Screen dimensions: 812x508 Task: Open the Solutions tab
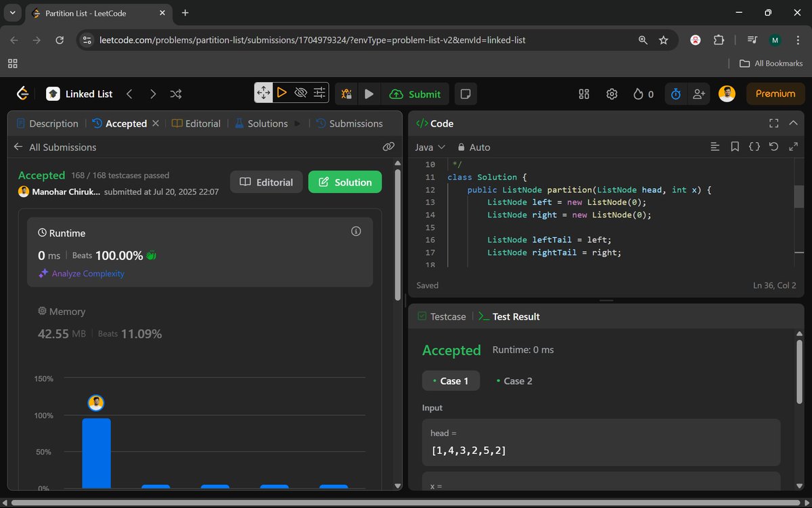[261, 123]
